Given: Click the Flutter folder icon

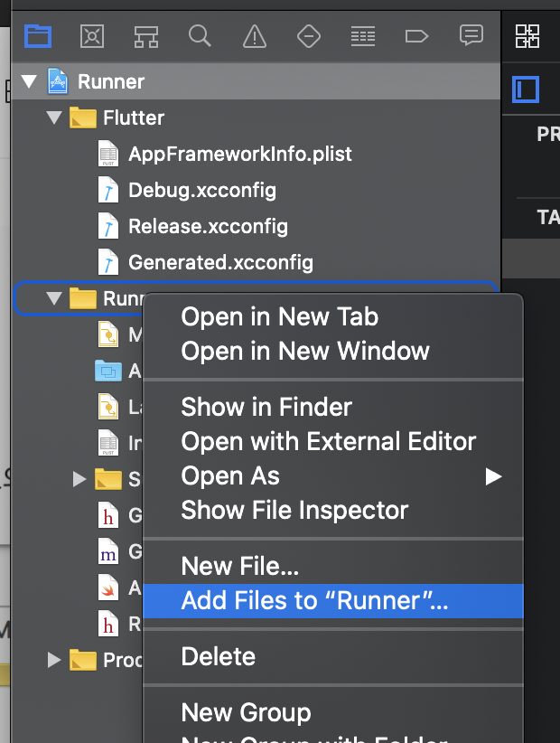Looking at the screenshot, I should [x=83, y=118].
